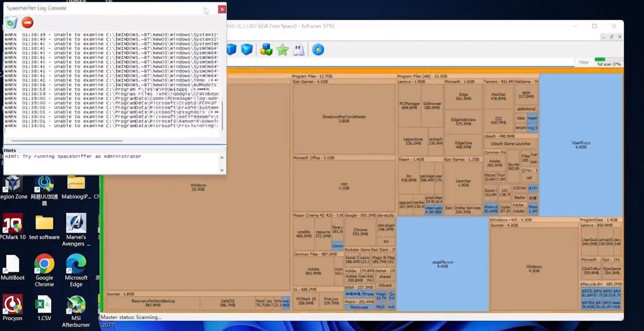644x331 pixels.
Task: Select the SafeOS 586.7MB block
Action: [x=227, y=303]
